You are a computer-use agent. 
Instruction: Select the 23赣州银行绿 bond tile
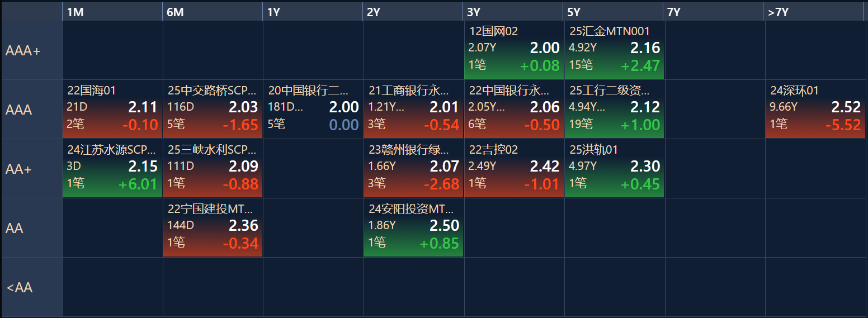tap(413, 169)
